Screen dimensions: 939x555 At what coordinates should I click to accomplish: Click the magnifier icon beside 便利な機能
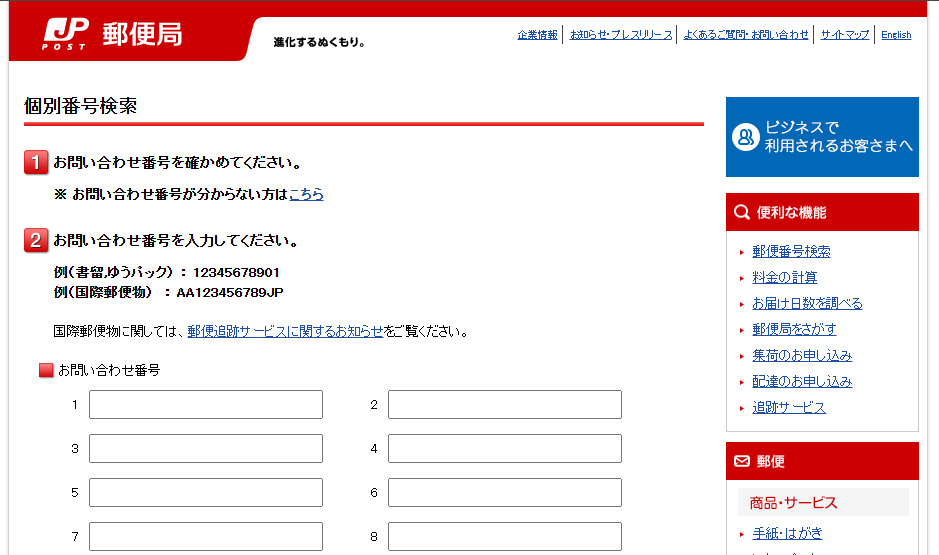pos(741,213)
